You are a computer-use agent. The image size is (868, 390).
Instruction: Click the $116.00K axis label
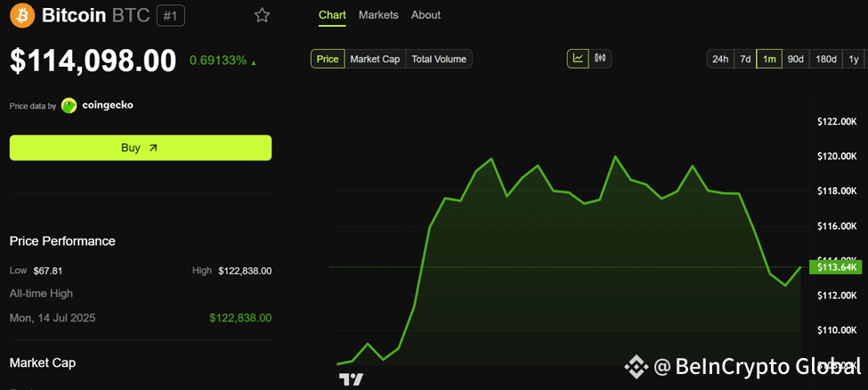pos(837,226)
